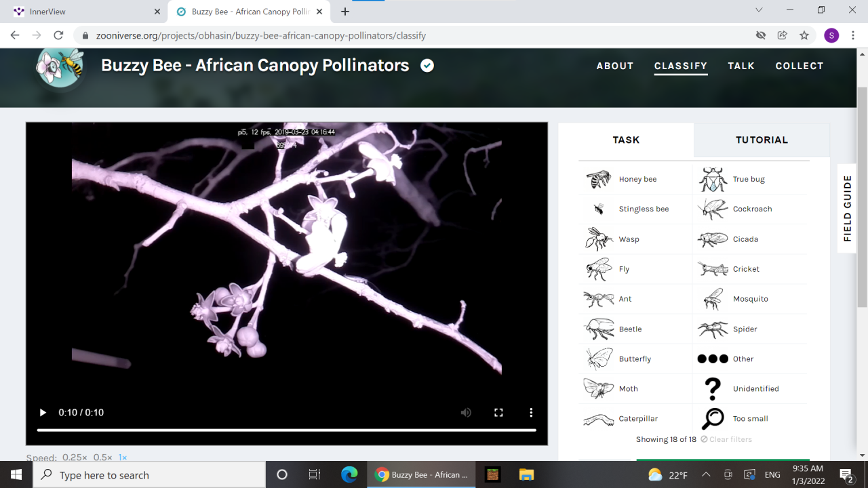This screenshot has width=868, height=488.
Task: Click the Buzzy Bee project logo
Action: 60,66
